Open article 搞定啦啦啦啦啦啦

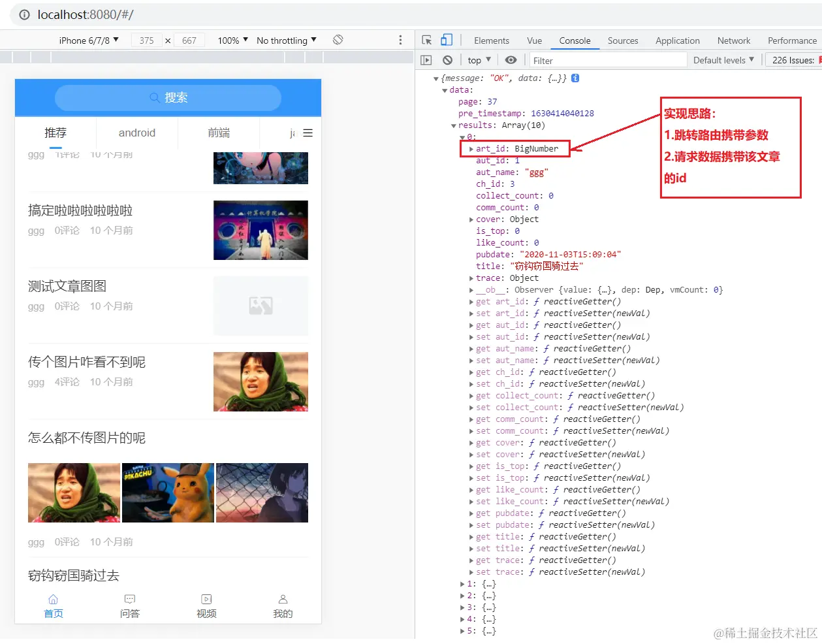pyautogui.click(x=80, y=210)
